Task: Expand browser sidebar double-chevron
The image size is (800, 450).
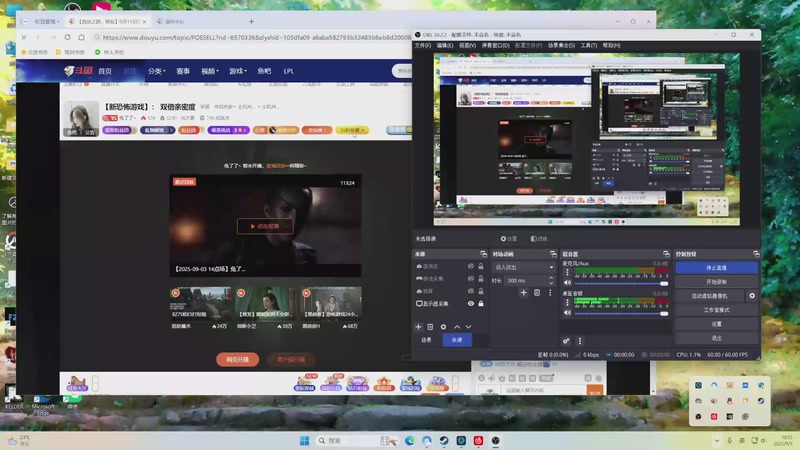Action: click(24, 37)
